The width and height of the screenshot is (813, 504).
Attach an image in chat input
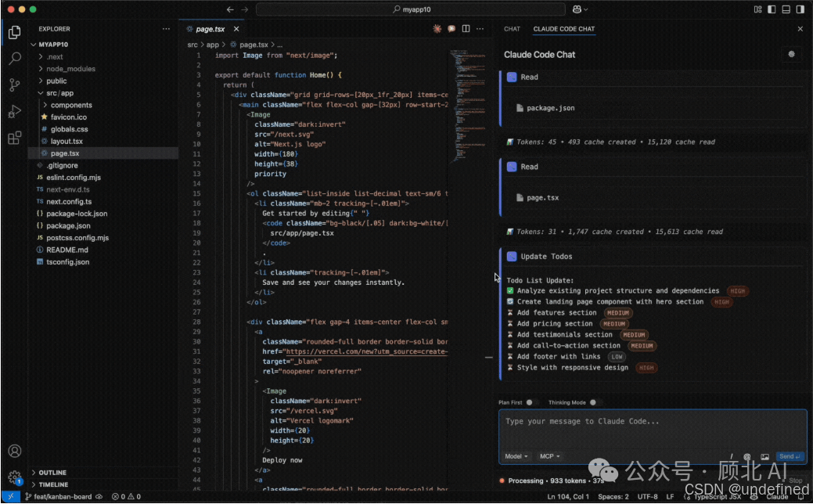[764, 456]
